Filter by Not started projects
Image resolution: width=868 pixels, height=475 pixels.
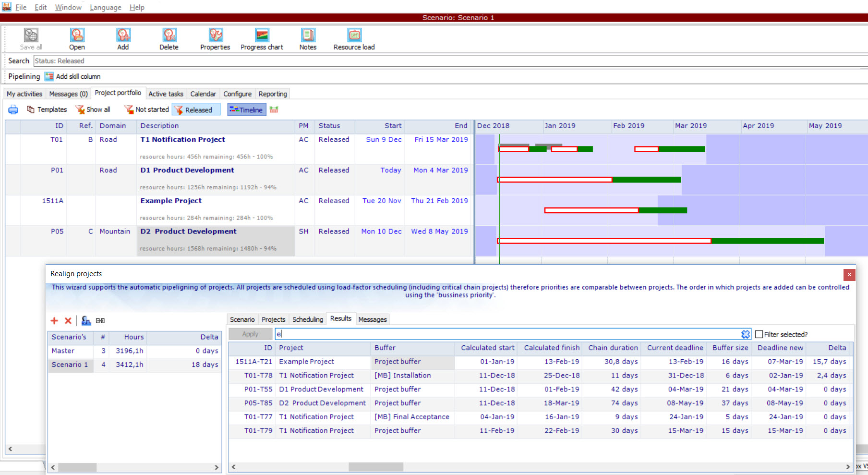click(146, 110)
